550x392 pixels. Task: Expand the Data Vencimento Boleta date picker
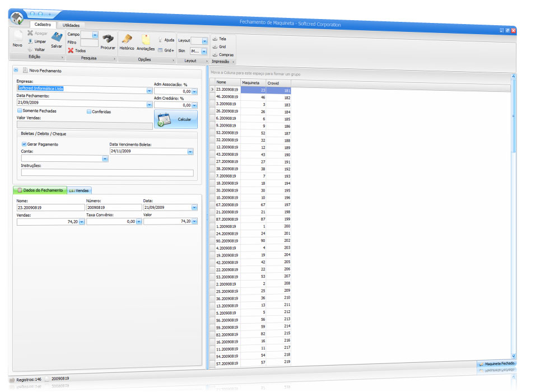[190, 151]
